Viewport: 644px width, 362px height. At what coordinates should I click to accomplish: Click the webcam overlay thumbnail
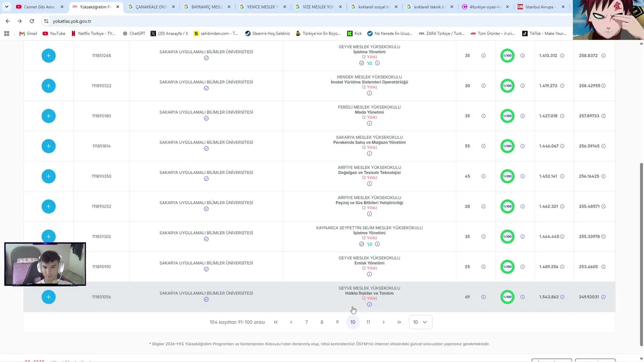[x=45, y=264]
